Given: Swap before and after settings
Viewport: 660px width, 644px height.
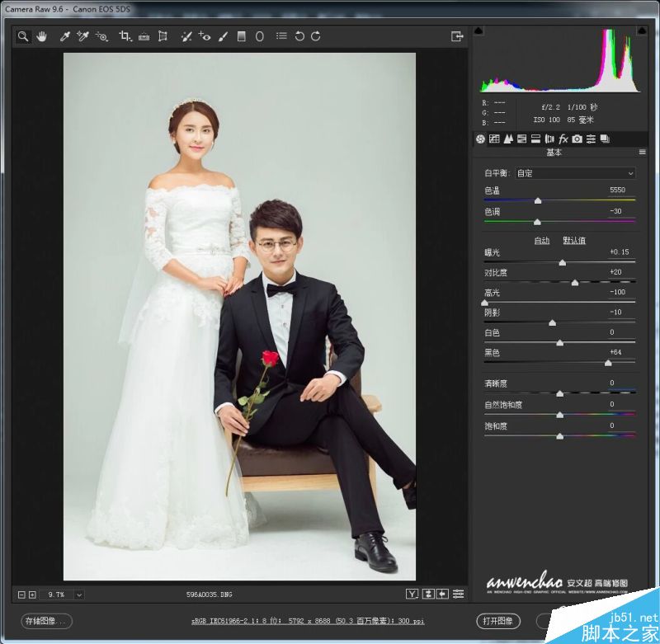Looking at the screenshot, I should (428, 594).
